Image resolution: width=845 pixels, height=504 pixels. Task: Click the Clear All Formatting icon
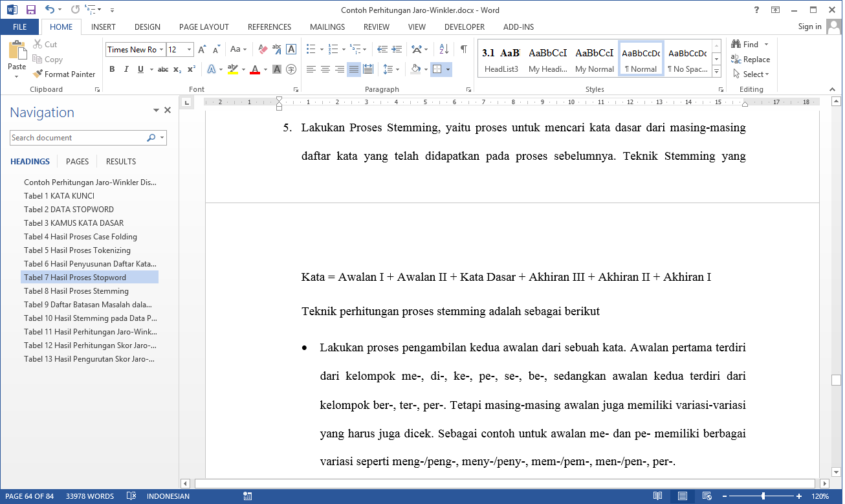click(263, 49)
